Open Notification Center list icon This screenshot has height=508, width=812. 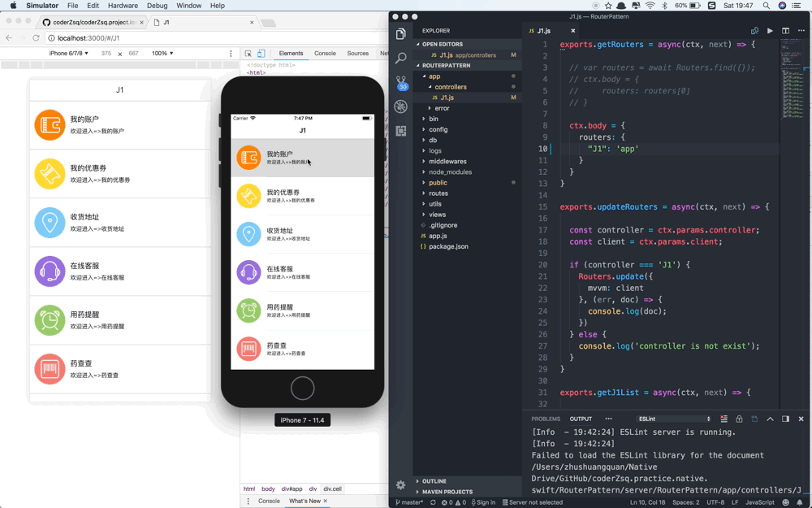pos(797,6)
